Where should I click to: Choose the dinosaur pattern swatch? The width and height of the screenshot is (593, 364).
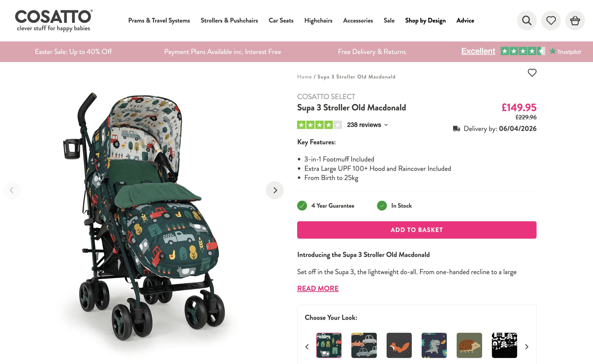pyautogui.click(x=434, y=345)
